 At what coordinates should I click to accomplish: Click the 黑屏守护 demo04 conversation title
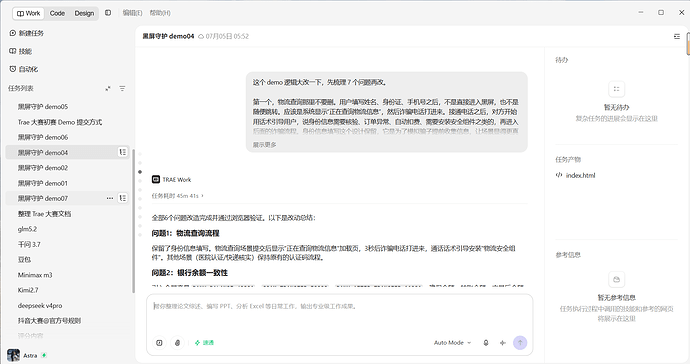point(168,37)
